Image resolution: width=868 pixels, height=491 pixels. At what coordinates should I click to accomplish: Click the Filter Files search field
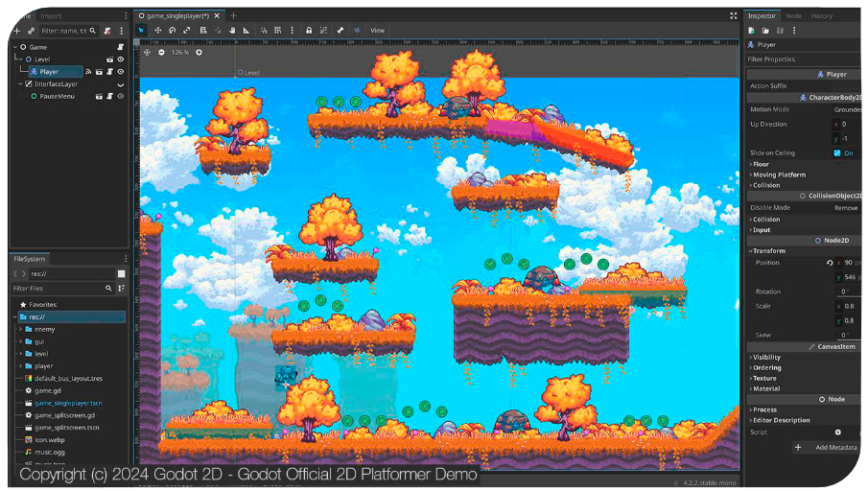click(58, 288)
